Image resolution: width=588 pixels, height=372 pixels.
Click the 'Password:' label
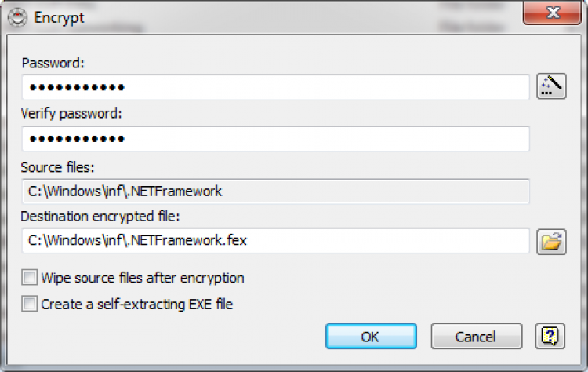(53, 63)
